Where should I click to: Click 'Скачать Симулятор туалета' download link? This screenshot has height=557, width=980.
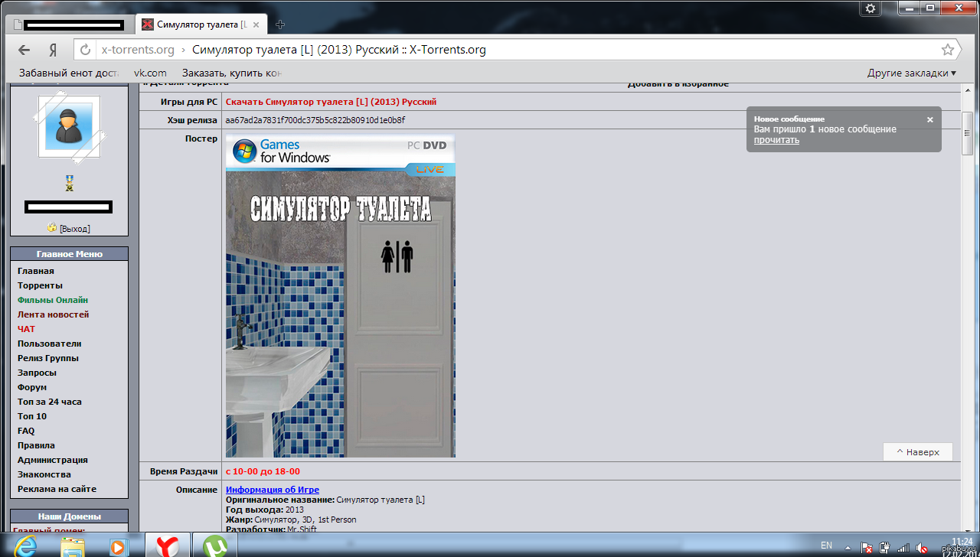[x=331, y=102]
